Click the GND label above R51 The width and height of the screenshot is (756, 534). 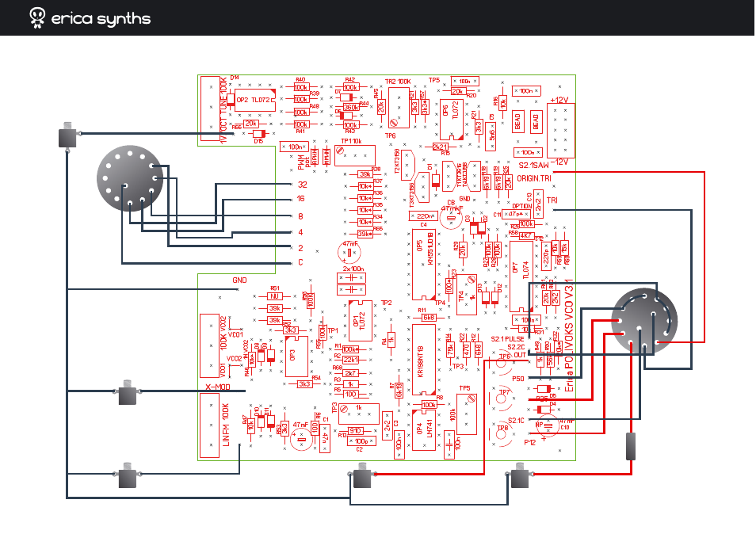point(239,280)
